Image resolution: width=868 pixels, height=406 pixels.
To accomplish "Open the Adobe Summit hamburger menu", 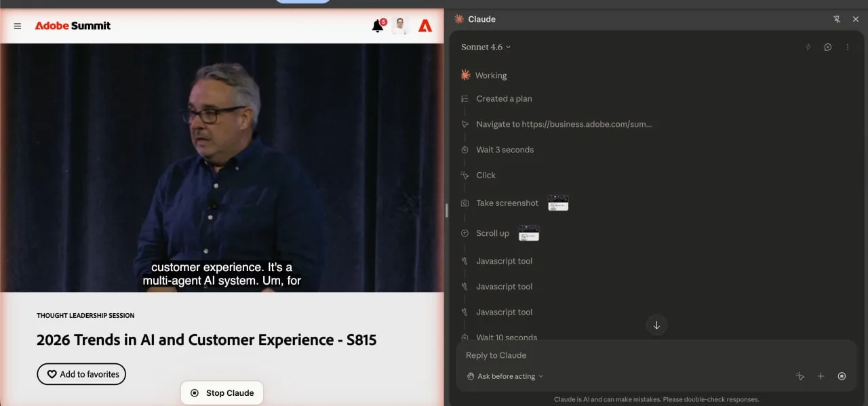I will point(18,26).
